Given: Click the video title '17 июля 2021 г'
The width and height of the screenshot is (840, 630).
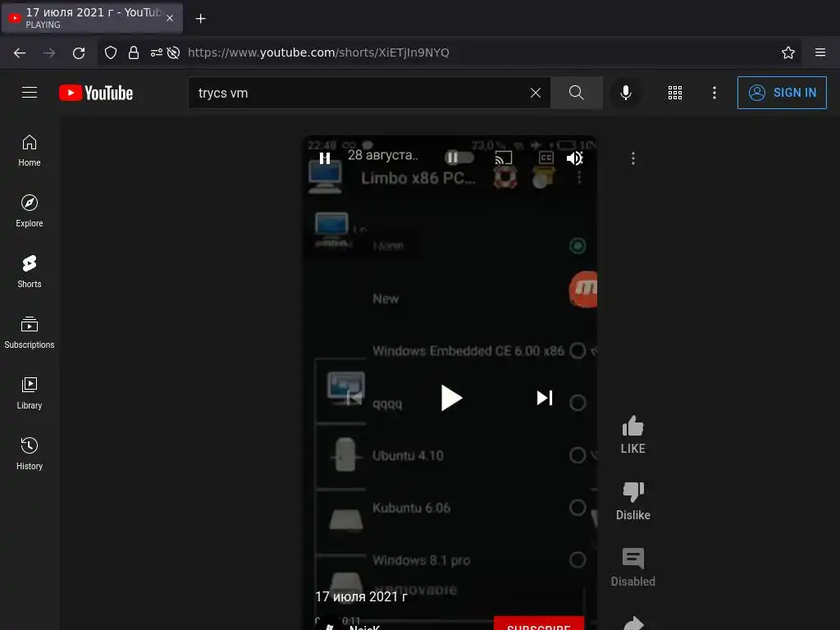Looking at the screenshot, I should coord(361,597).
